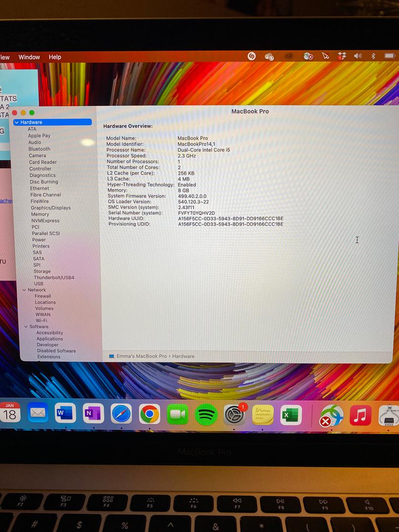This screenshot has height=532, width=399.
Task: Select Disabled Software in the sidebar
Action: click(x=56, y=351)
